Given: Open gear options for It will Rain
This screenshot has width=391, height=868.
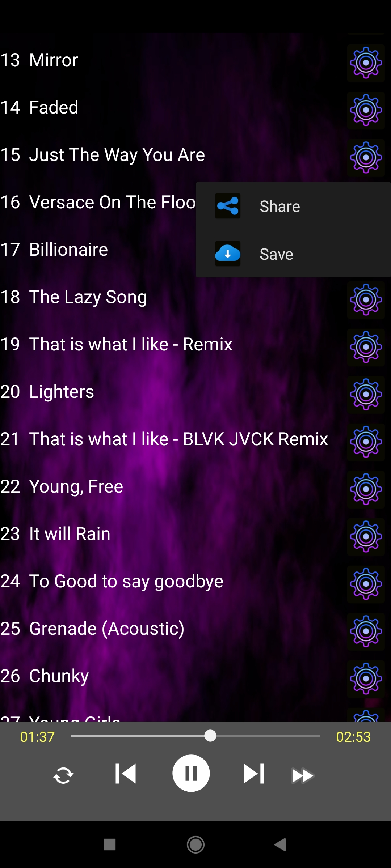Looking at the screenshot, I should pyautogui.click(x=366, y=537).
